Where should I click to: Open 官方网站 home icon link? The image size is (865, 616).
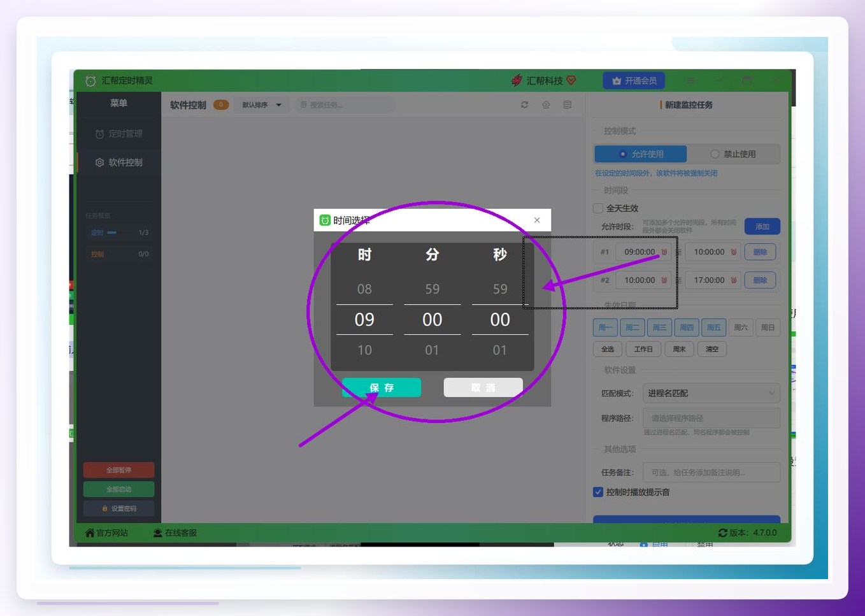pyautogui.click(x=90, y=533)
